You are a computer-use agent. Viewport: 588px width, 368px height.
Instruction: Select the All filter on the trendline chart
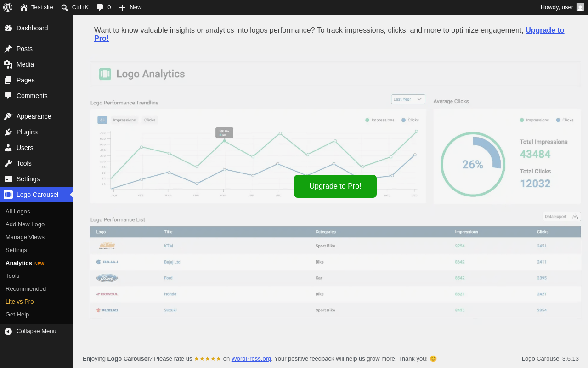coord(102,120)
